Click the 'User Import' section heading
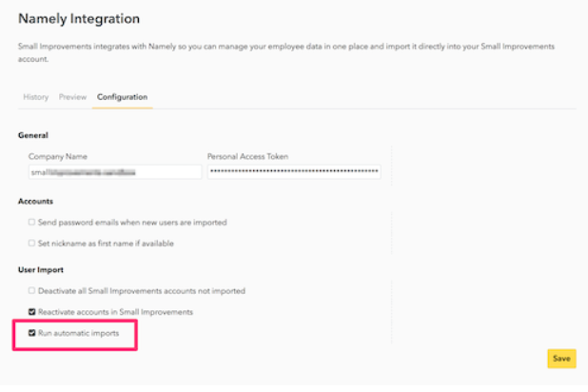Screen dimensions: 588x392 [40, 270]
